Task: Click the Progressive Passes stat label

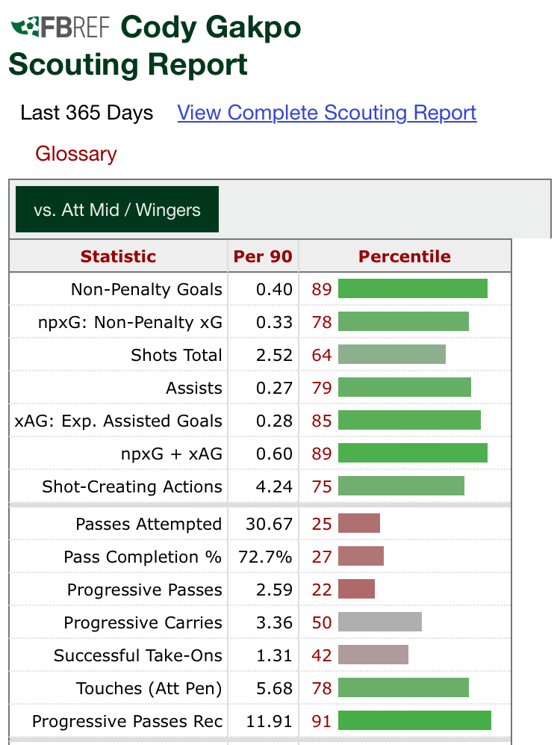Action: click(145, 590)
